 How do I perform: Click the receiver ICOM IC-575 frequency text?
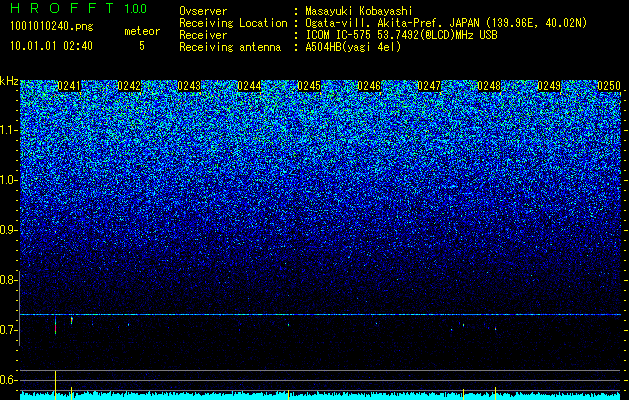(x=401, y=35)
